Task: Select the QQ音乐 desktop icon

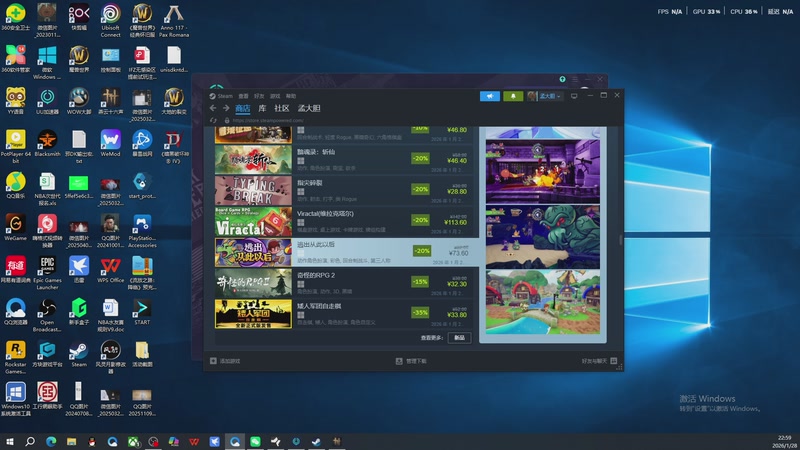Action: 15,185
